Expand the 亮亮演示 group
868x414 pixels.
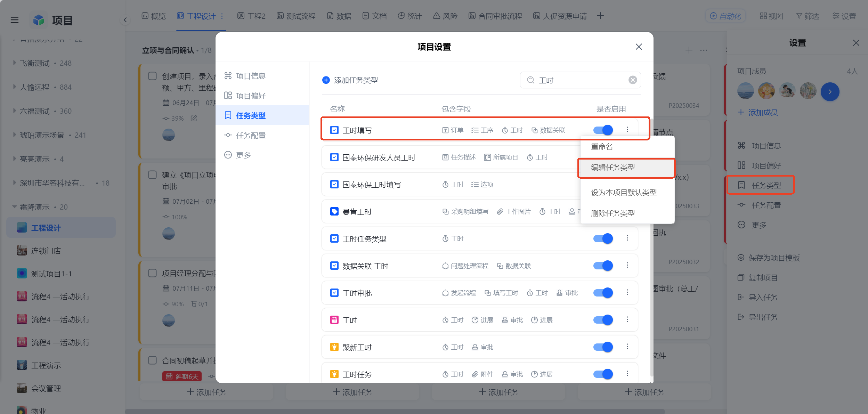tap(15, 159)
